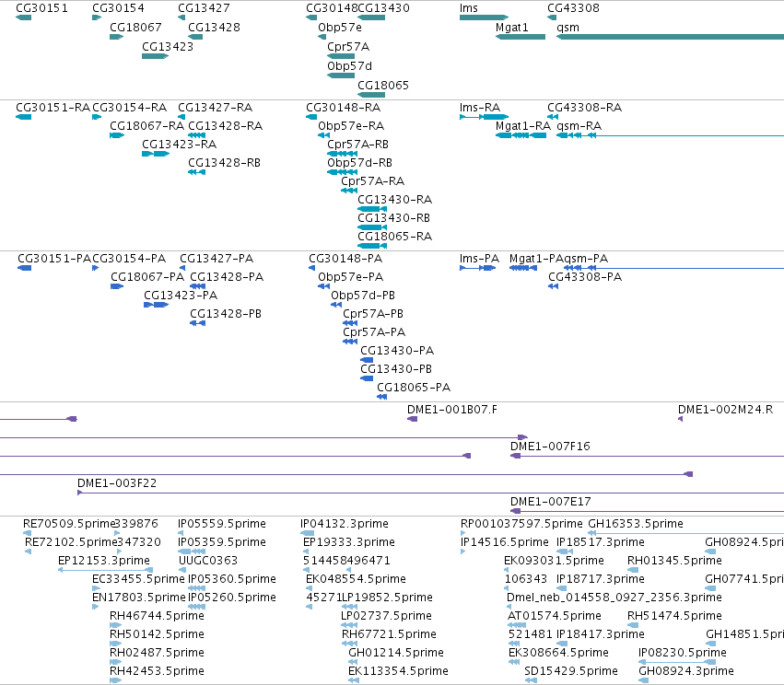Click the lms gene bar
784x685 pixels.
[484, 17]
